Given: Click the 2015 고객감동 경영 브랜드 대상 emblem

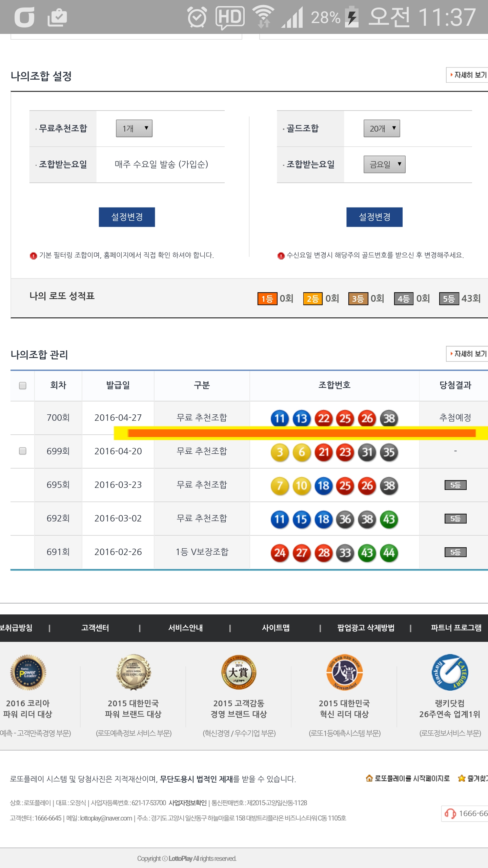Looking at the screenshot, I should point(239,672).
